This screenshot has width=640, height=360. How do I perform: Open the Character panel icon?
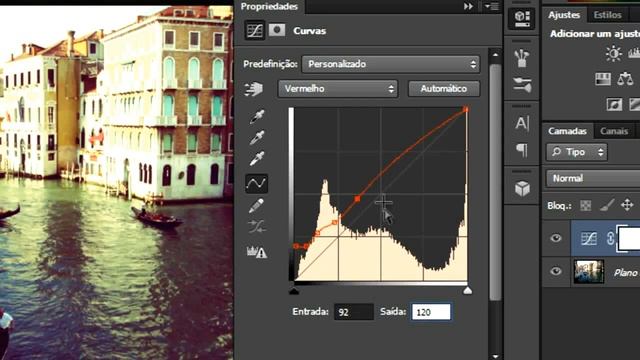coord(522,123)
